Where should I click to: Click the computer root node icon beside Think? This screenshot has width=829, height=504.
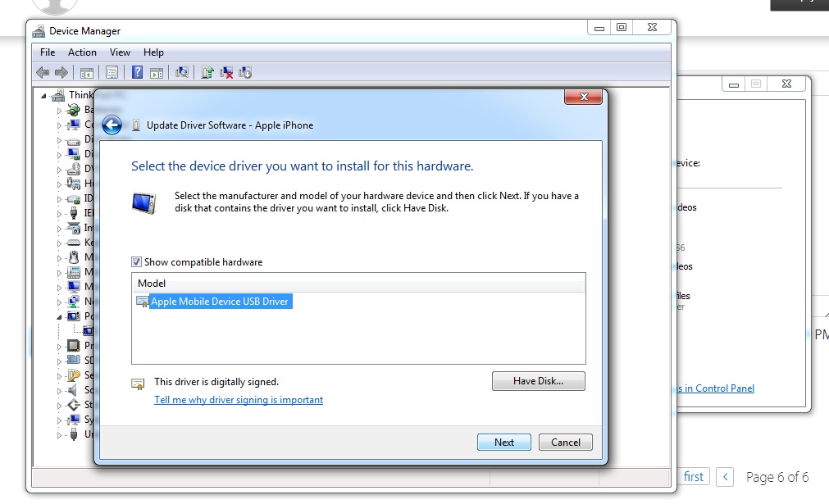point(57,95)
